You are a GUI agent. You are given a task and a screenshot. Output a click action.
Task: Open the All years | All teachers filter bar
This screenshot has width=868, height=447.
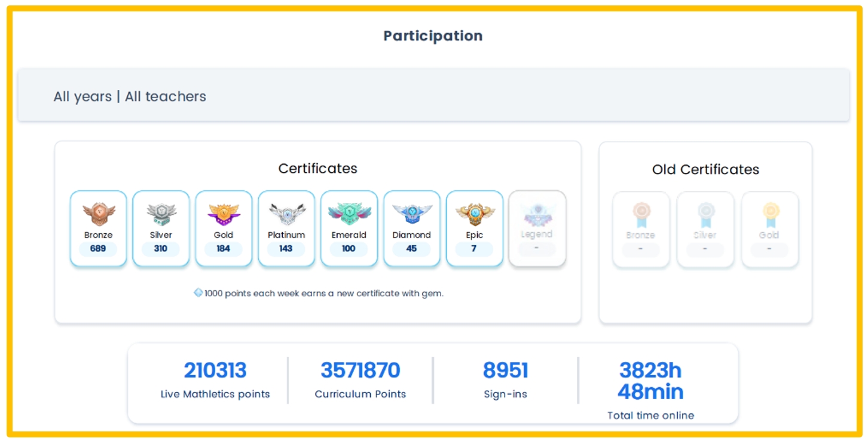[433, 96]
